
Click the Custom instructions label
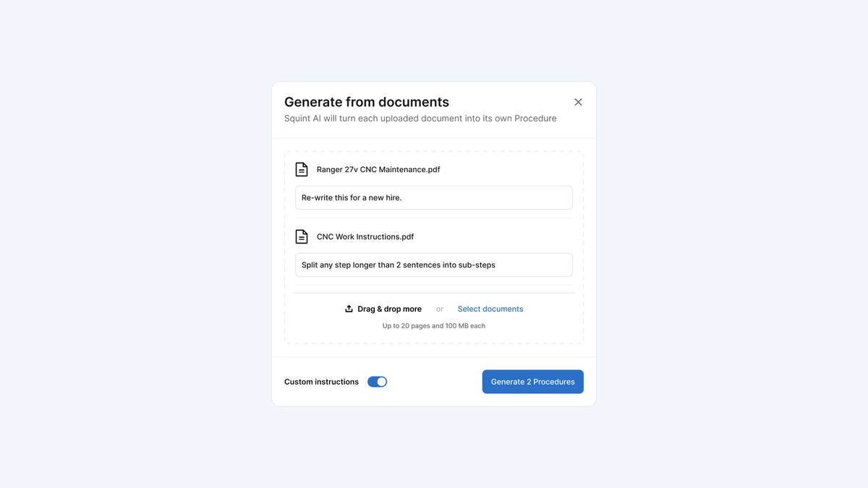(x=321, y=382)
